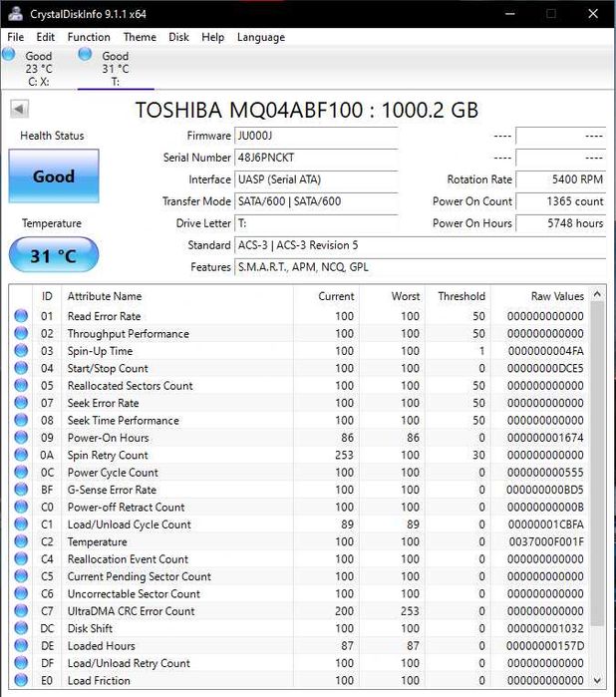Click status orb for Power-On Hours row
The image size is (616, 697).
coord(21,438)
